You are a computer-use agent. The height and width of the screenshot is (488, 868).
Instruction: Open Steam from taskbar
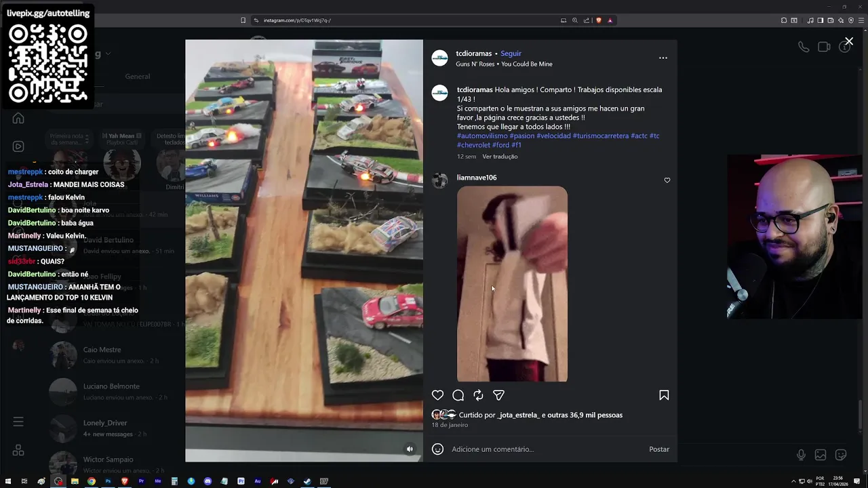(307, 481)
